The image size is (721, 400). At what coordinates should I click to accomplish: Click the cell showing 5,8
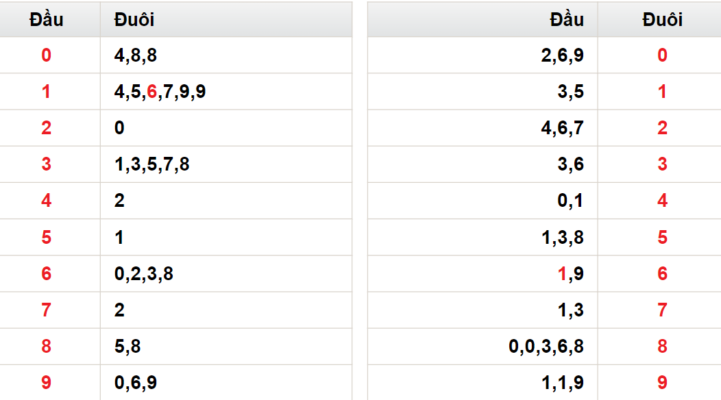(226, 346)
